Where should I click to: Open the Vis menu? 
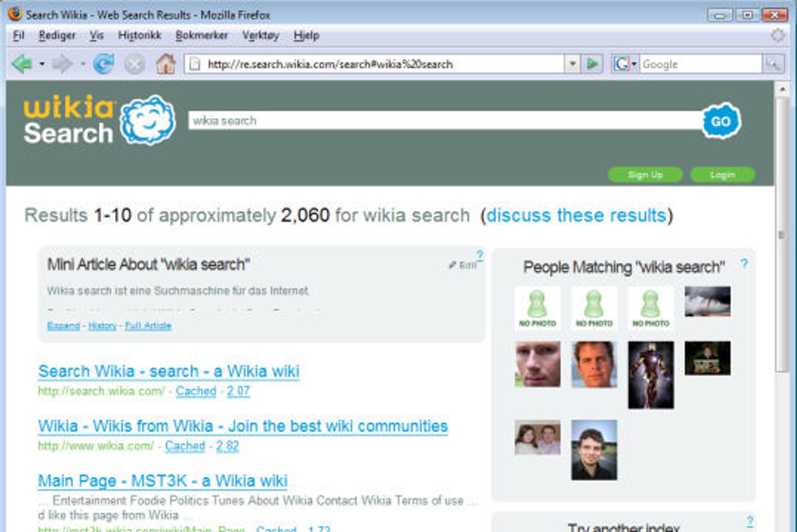[96, 35]
